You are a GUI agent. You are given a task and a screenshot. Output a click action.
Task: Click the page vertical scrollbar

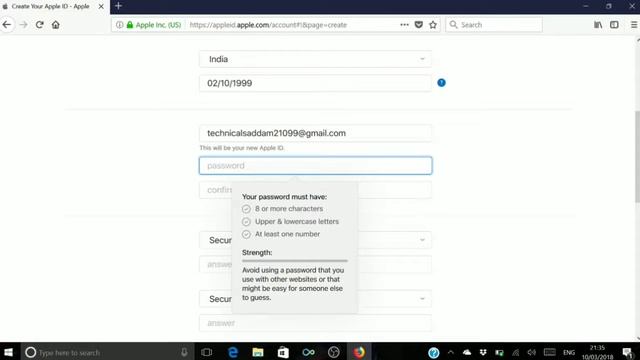coord(637,157)
